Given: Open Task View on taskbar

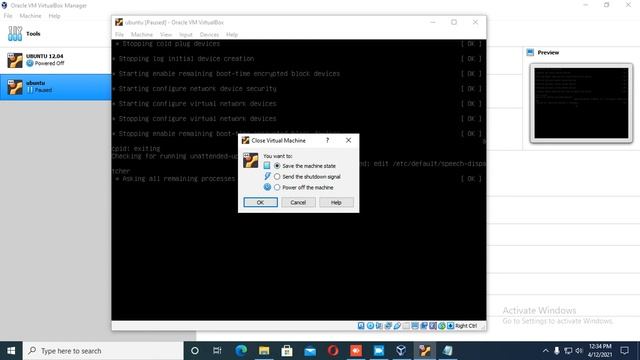Looking at the screenshot, I should point(217,351).
